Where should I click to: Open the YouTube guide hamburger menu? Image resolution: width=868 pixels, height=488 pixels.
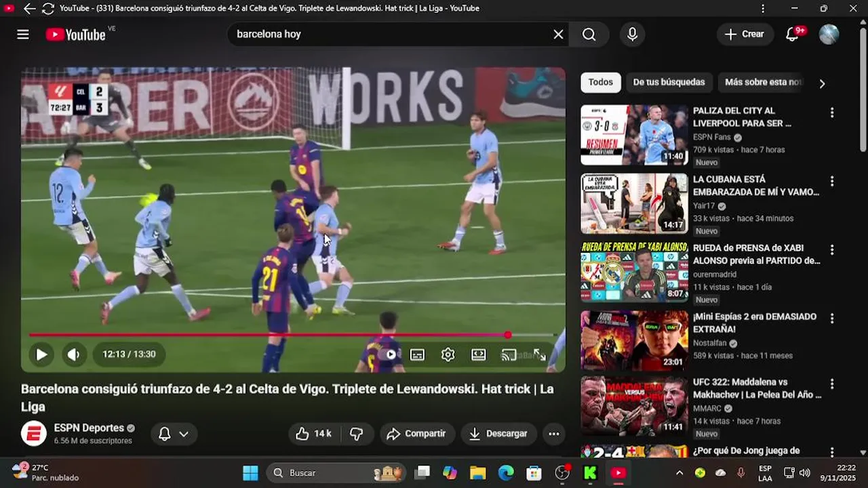tap(23, 35)
